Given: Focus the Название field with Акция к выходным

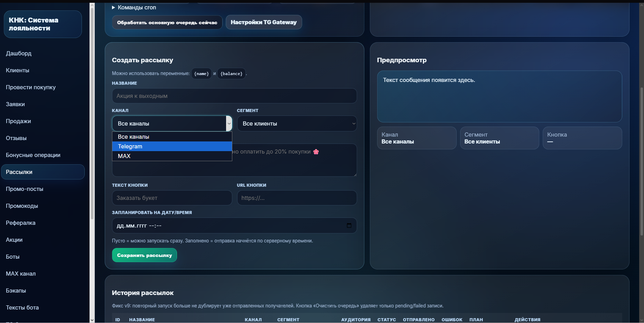Looking at the screenshot, I should click(x=234, y=96).
